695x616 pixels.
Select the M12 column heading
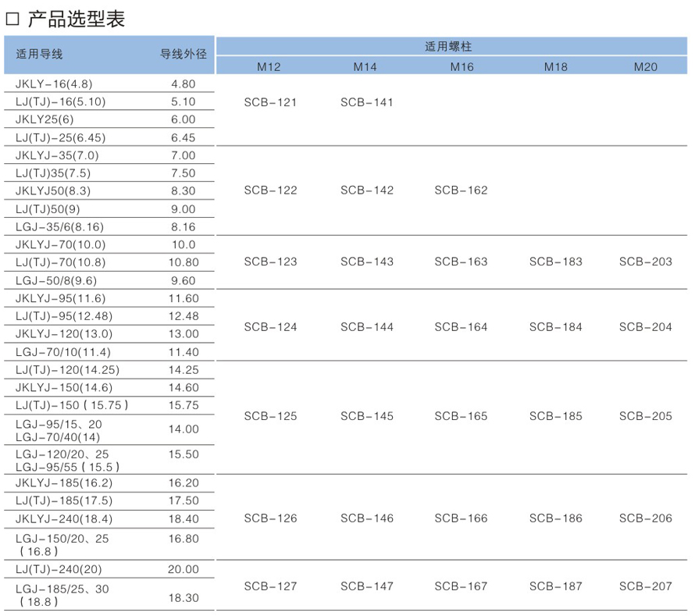click(269, 67)
